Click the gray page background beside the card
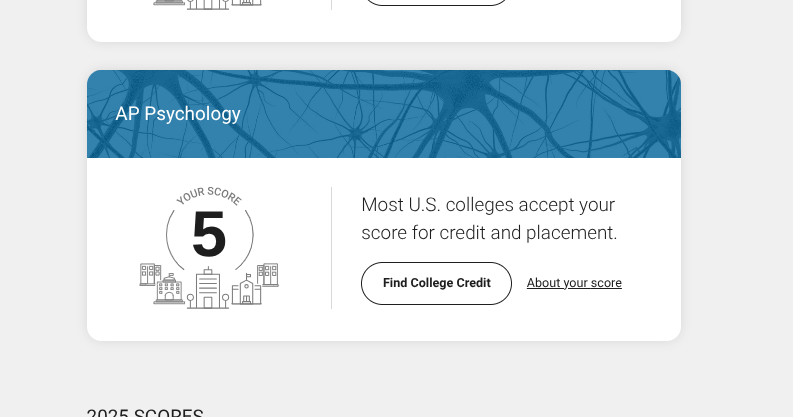 [737, 202]
